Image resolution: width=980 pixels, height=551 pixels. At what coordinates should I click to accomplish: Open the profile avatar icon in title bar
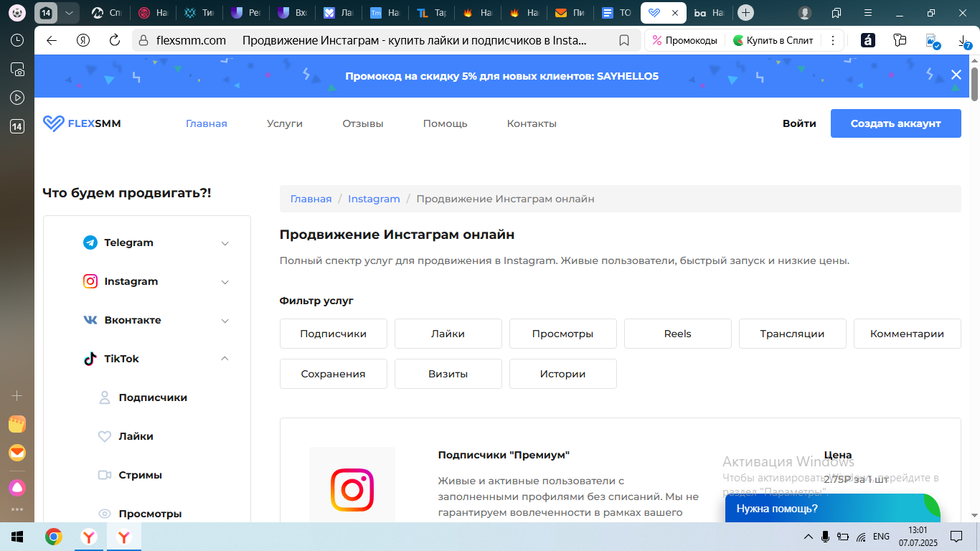click(x=805, y=13)
